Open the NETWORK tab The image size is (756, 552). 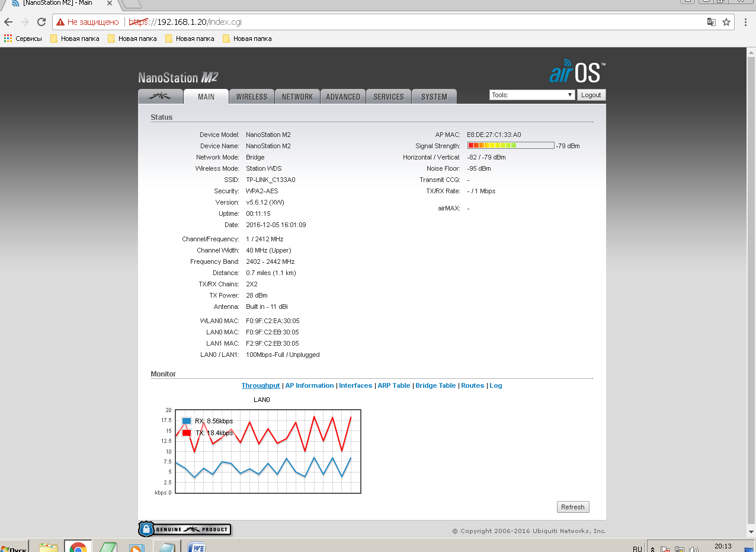coord(297,97)
